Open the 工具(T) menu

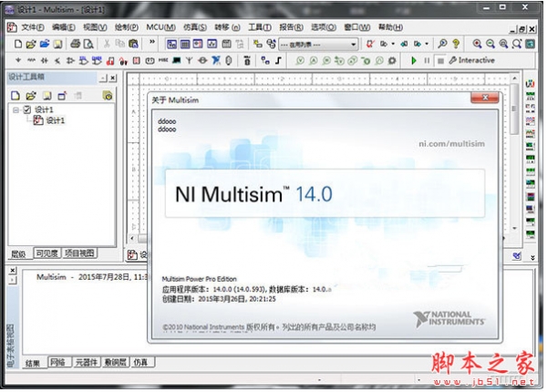[260, 27]
